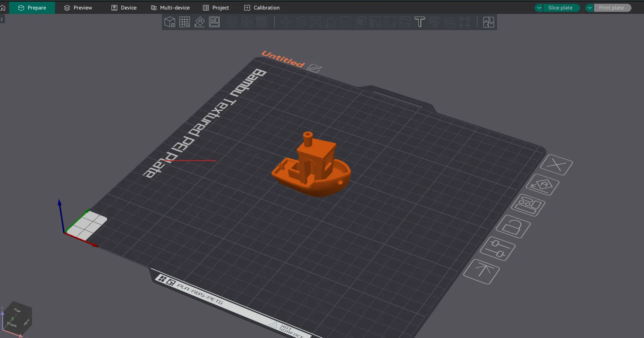The width and height of the screenshot is (644, 338).
Task: Edit plate name using pencil icon
Action: pos(314,68)
